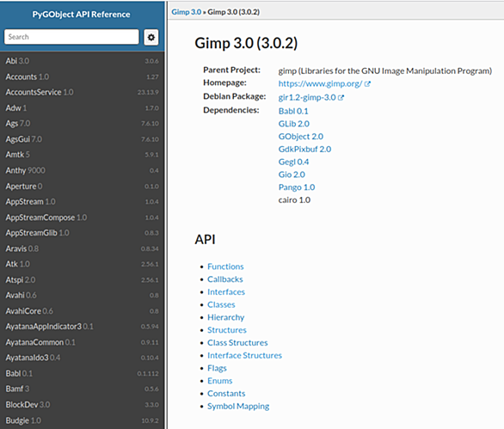Open the Hierarchy API link
This screenshot has height=429, width=504.
tap(225, 317)
